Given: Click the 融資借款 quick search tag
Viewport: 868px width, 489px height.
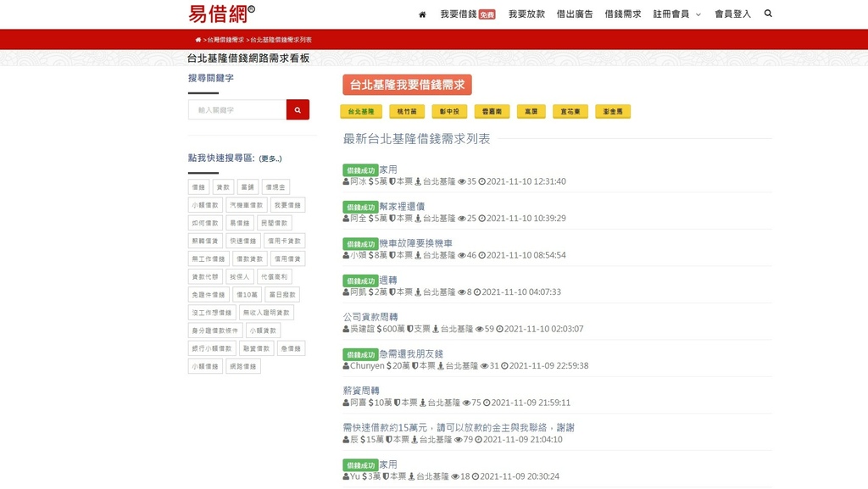Looking at the screenshot, I should click(x=256, y=348).
